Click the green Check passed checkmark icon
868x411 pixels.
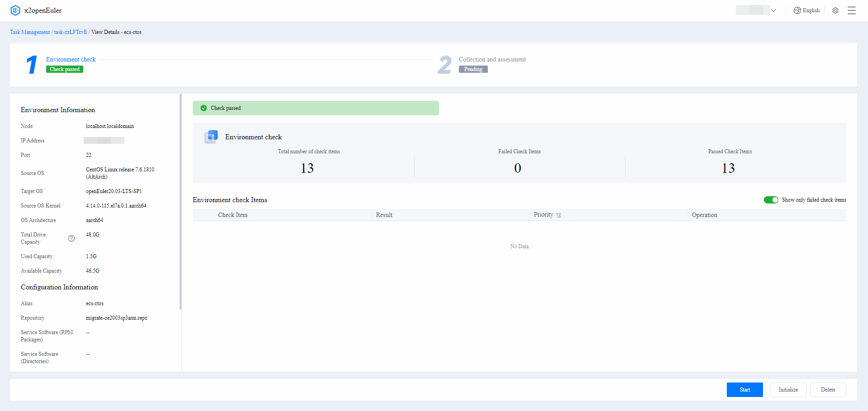[x=204, y=108]
